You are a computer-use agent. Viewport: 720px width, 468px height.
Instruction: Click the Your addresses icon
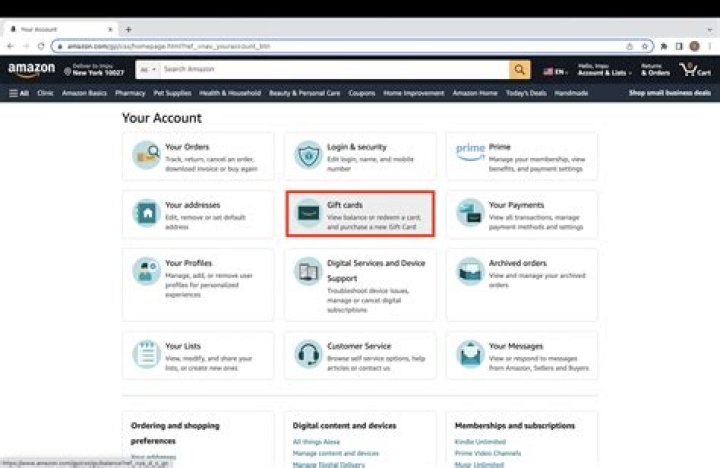coord(146,213)
